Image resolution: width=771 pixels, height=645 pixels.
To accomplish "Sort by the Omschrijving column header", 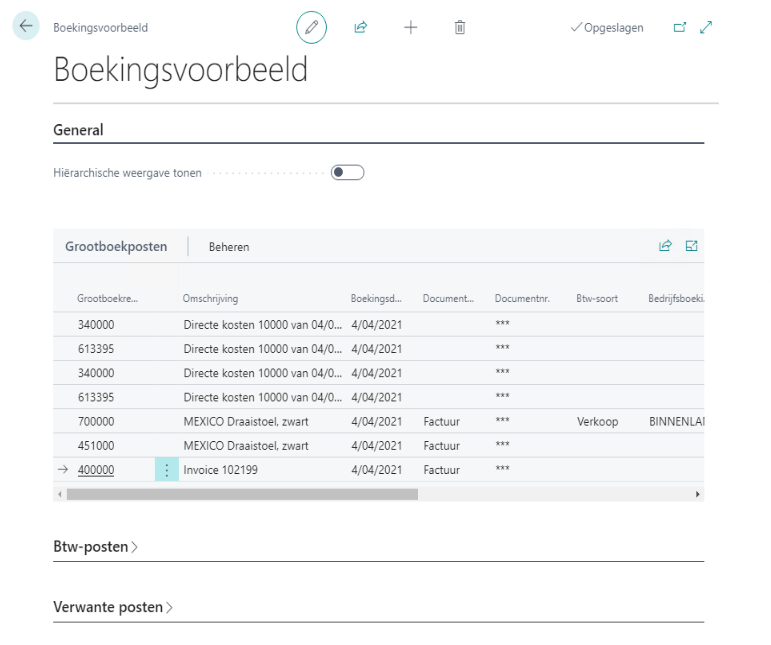I will pyautogui.click(x=210, y=299).
